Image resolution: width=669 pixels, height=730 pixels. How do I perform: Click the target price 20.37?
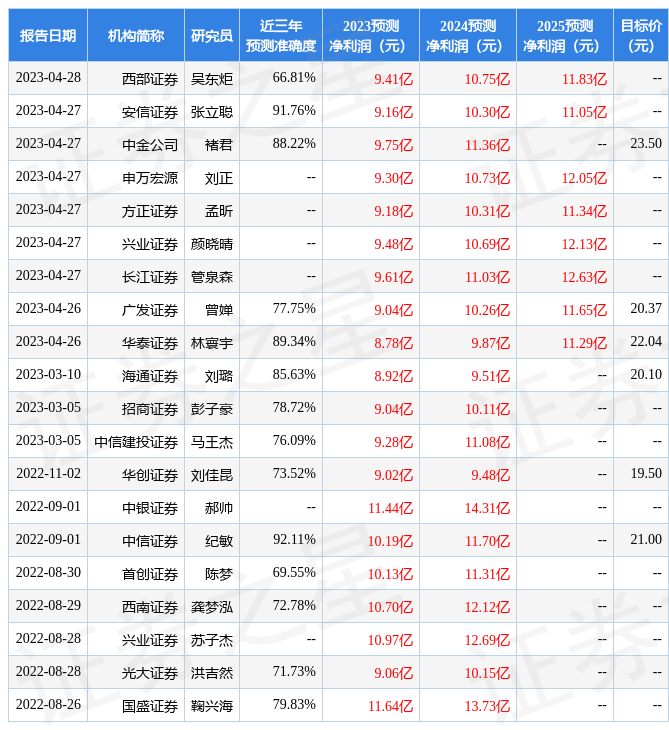[x=646, y=308]
